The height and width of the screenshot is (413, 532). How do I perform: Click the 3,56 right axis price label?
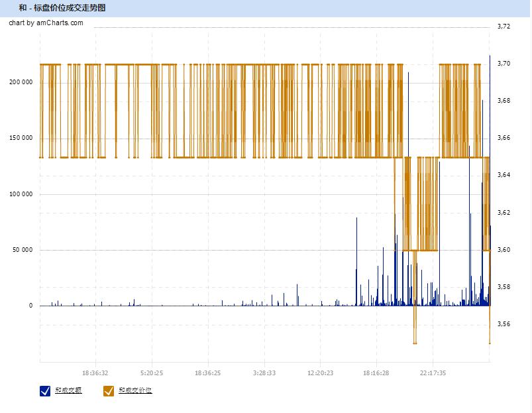504,324
